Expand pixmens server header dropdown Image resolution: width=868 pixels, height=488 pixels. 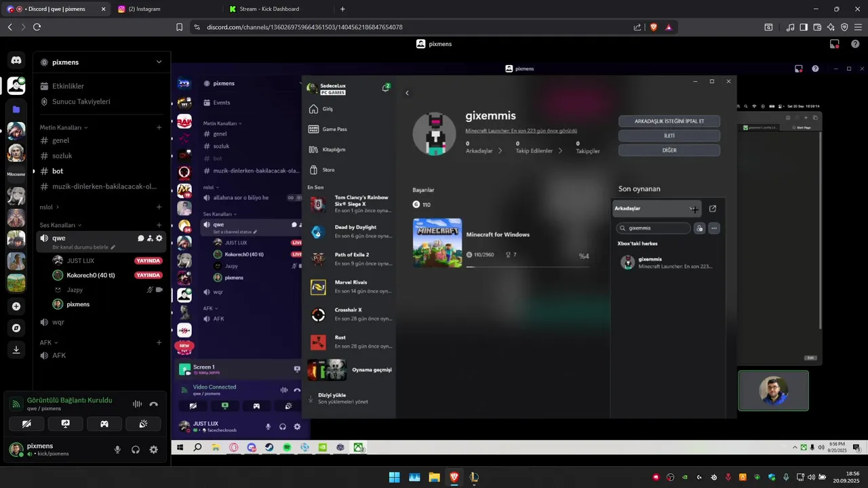(159, 62)
